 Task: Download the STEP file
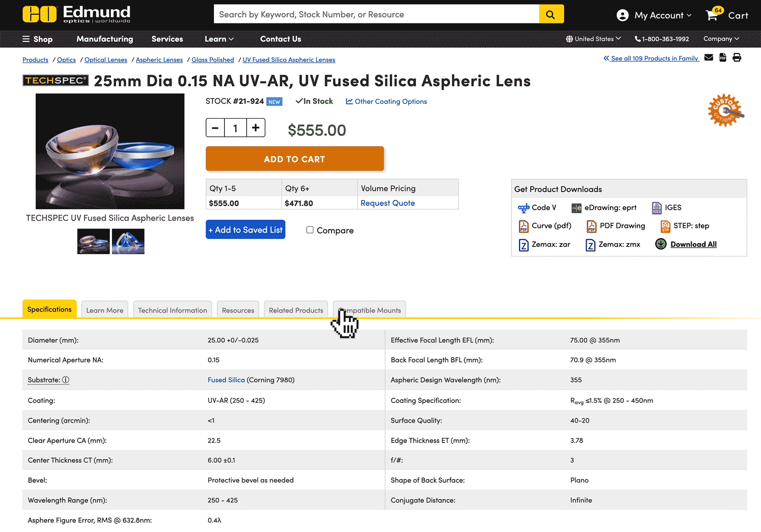[x=685, y=226]
